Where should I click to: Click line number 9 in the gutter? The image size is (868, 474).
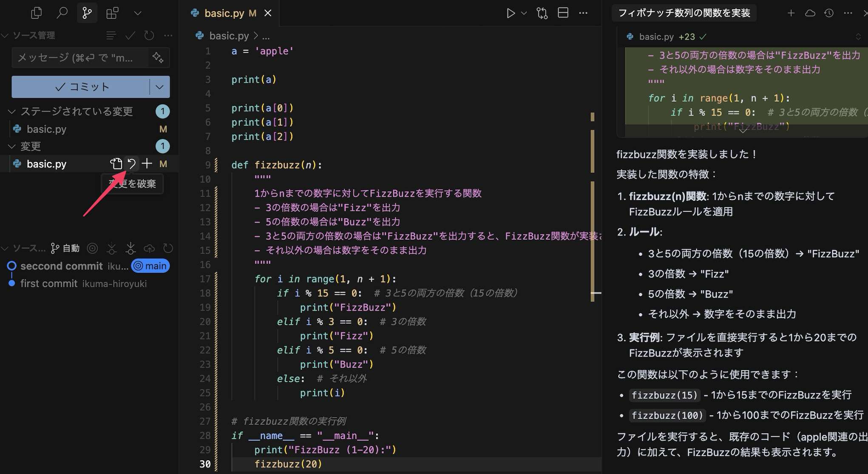point(208,165)
